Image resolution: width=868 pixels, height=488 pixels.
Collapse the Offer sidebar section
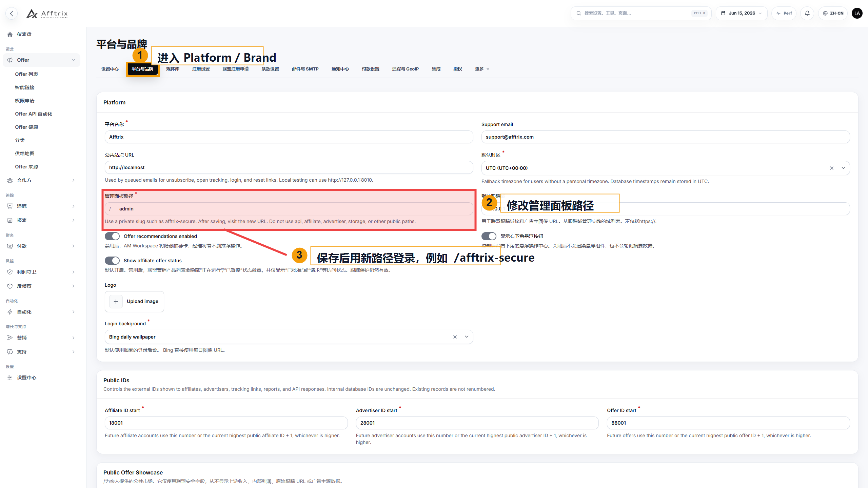[x=74, y=60]
